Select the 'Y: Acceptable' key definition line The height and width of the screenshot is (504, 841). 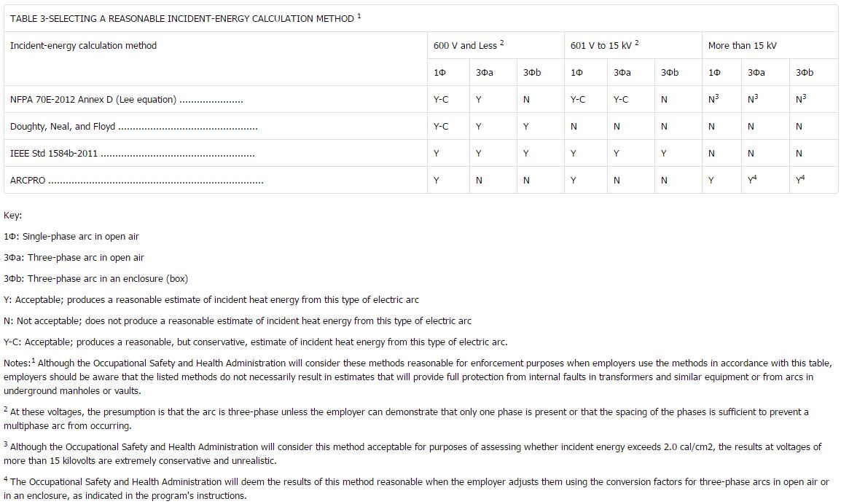[x=211, y=300]
